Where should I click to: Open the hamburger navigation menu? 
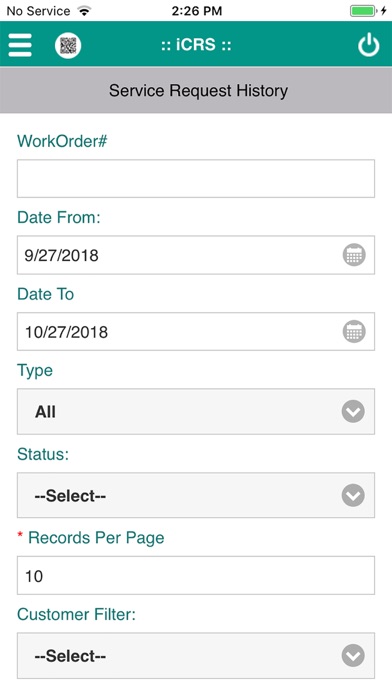[x=20, y=45]
